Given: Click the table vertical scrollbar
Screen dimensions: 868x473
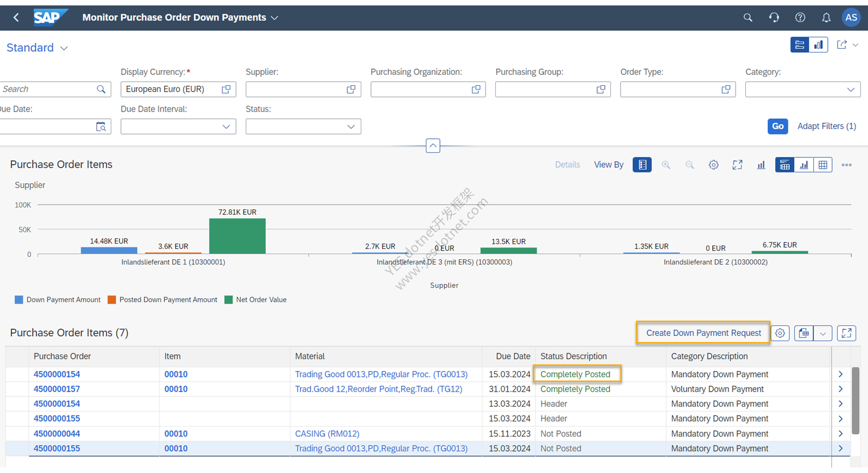Looking at the screenshot, I should 856,401.
